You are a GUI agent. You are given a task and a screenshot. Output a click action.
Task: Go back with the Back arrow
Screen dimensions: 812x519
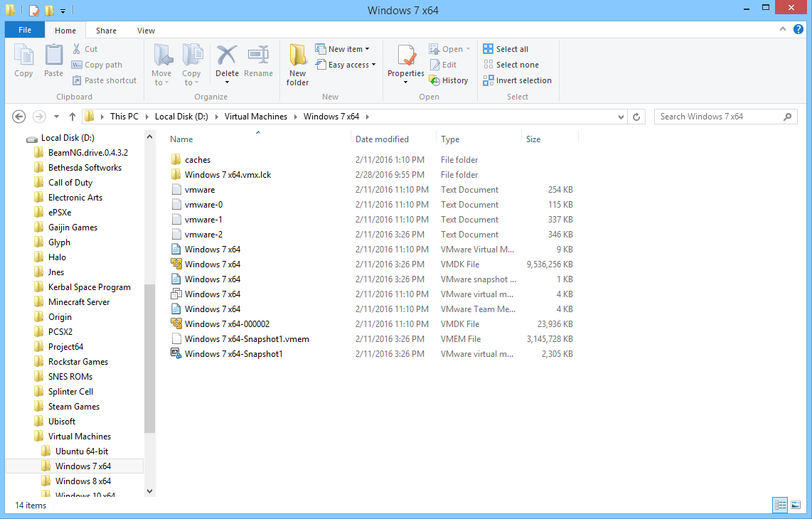pyautogui.click(x=19, y=117)
